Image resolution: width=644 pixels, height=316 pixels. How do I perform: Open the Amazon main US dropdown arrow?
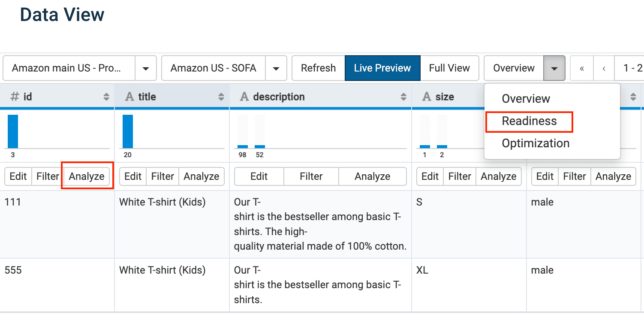tap(146, 68)
